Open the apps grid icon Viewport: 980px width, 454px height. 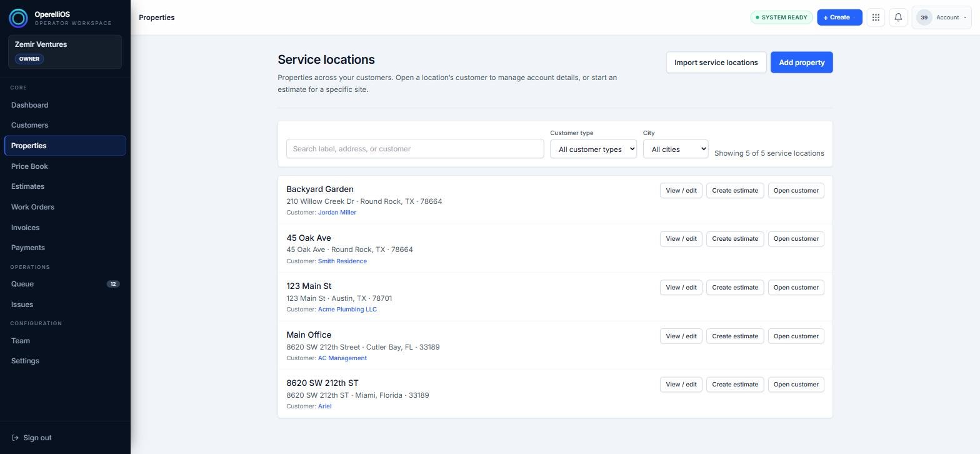[876, 18]
